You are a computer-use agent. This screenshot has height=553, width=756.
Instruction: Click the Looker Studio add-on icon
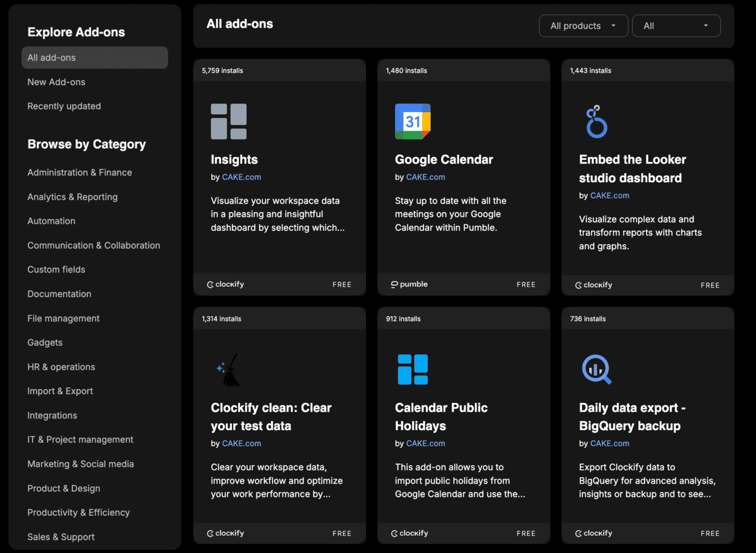(x=595, y=122)
